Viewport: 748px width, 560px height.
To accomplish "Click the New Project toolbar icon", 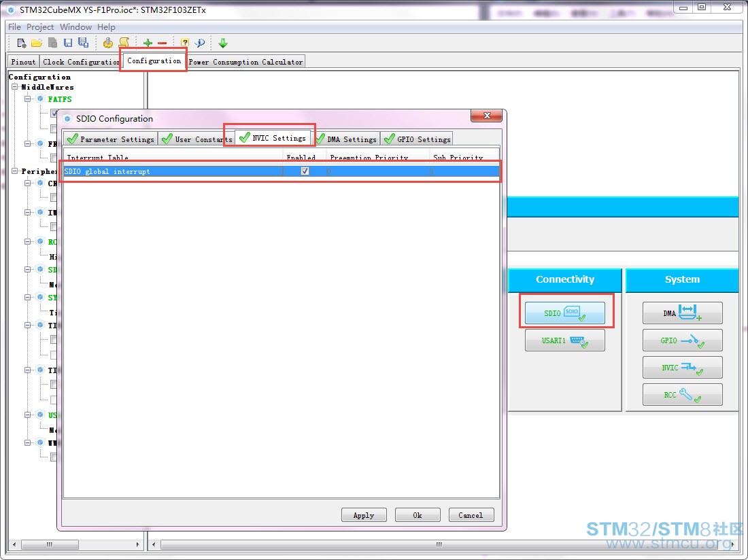I will (x=22, y=43).
